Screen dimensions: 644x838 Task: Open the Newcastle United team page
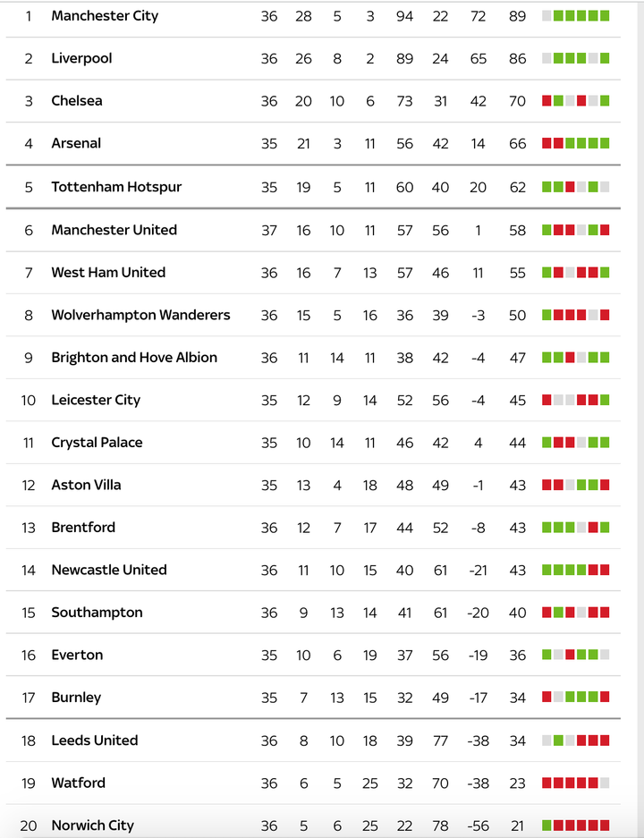click(x=109, y=571)
